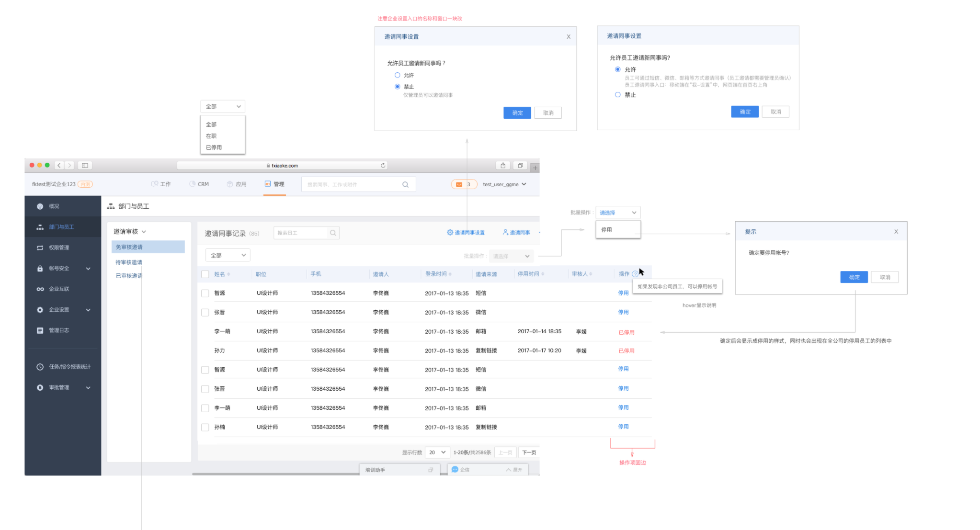This screenshot has height=530, width=980.
Task: Confirm with 确定 in left 邀请同事设置 dialog
Action: coord(517,113)
